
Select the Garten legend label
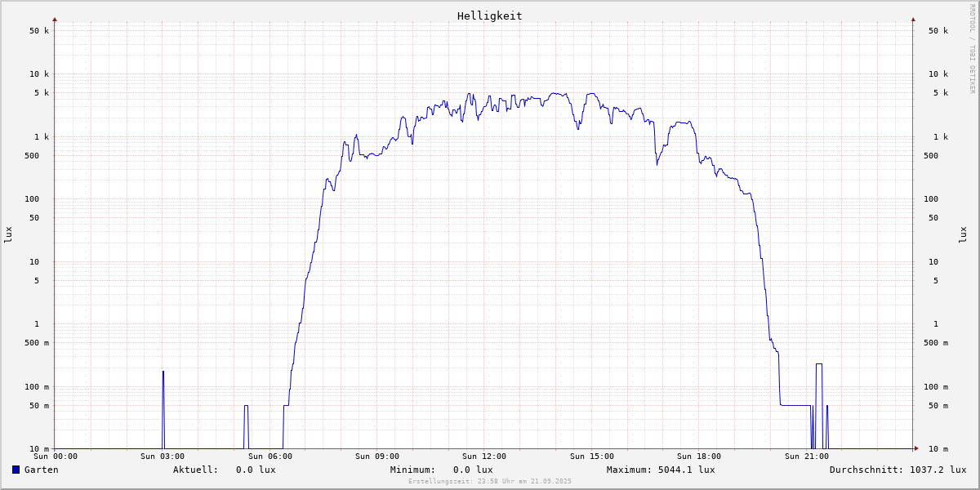click(41, 470)
